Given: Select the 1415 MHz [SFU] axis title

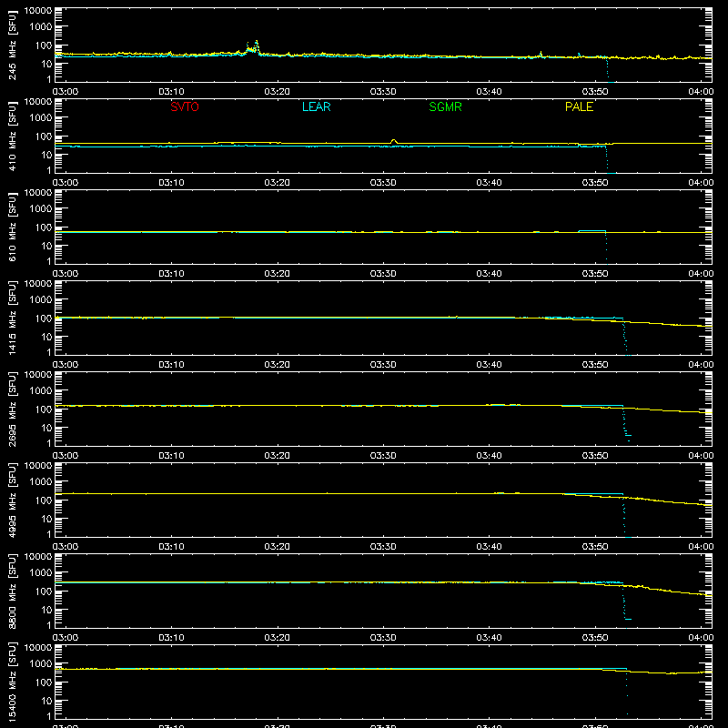Looking at the screenshot, I should pos(13,318).
